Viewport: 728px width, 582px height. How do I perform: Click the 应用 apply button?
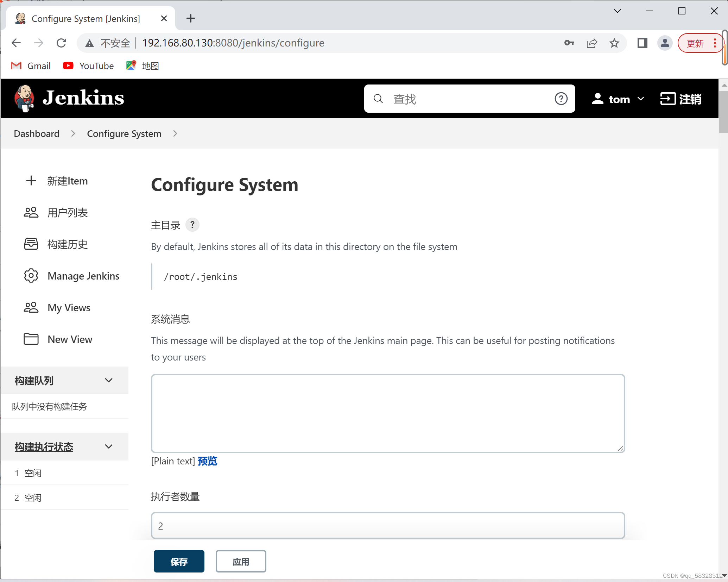point(241,561)
